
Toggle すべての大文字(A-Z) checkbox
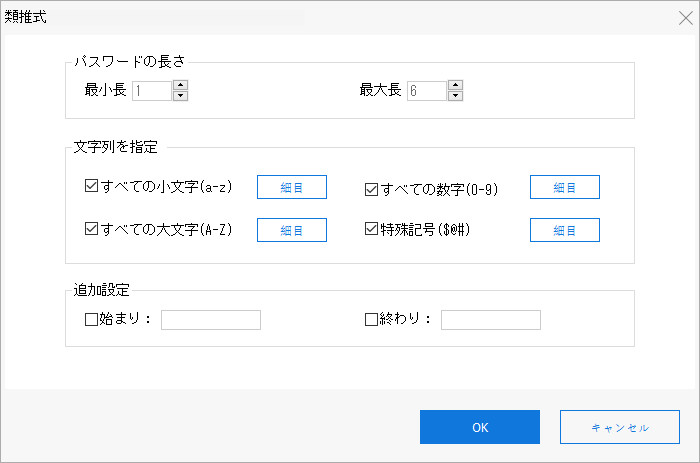(93, 229)
